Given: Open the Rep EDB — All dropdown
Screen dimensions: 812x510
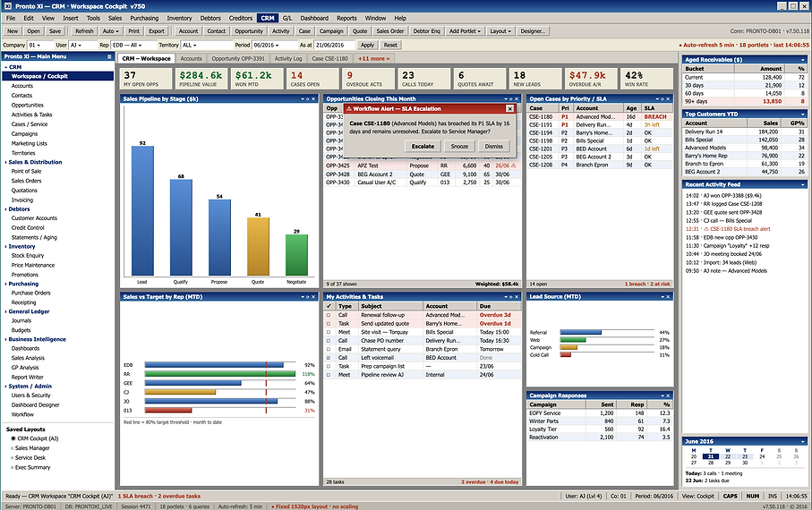Looking at the screenshot, I should tap(133, 45).
